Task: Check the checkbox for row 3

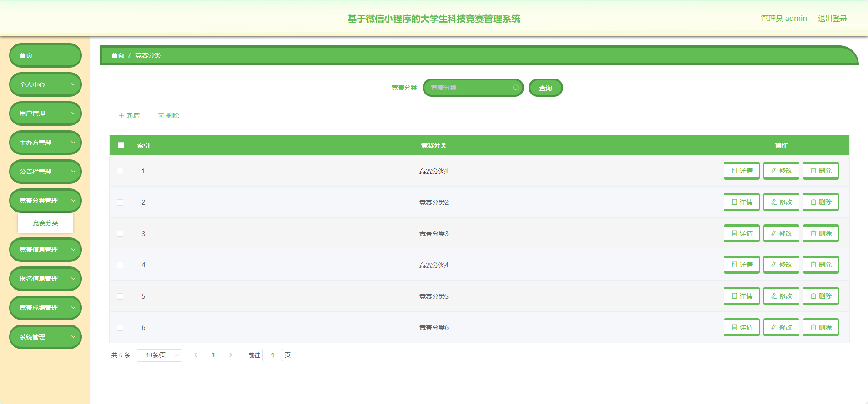Action: (x=120, y=234)
